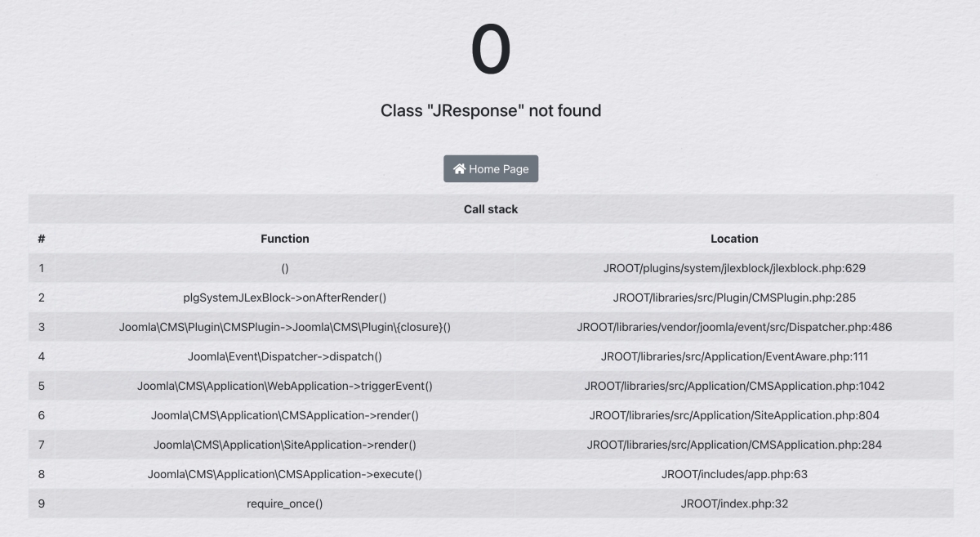The image size is (980, 537).
Task: Select the CMSPlugin.php:285 location entry
Action: [x=734, y=298]
